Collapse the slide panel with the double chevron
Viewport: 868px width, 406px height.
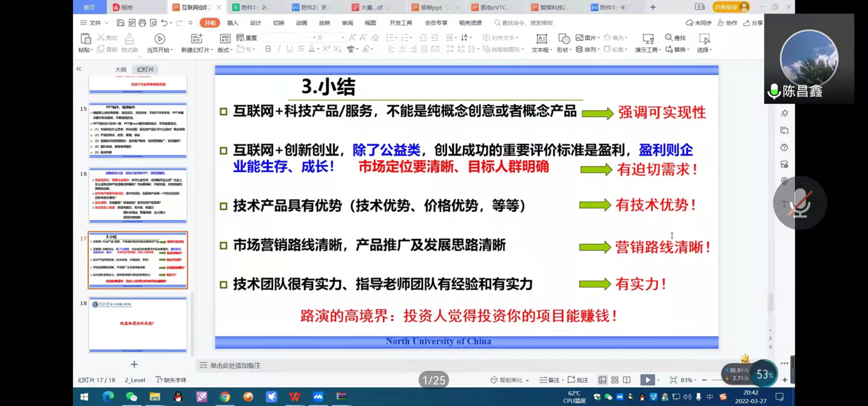point(78,69)
